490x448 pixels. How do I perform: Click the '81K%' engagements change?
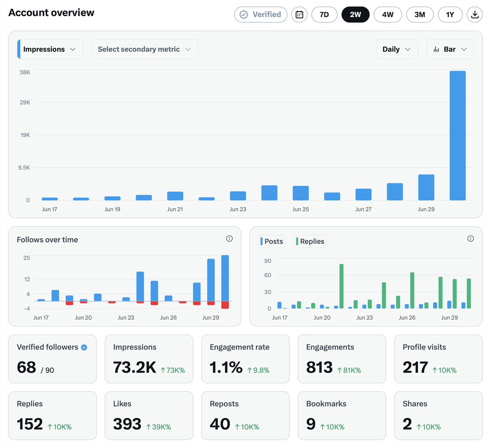349,370
